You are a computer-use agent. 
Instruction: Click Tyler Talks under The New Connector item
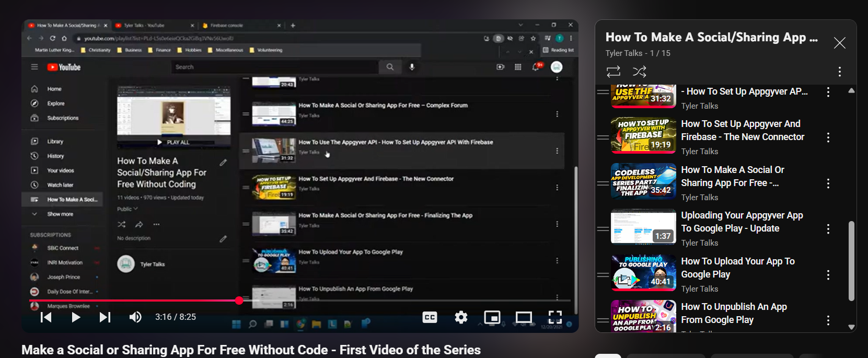tap(699, 152)
